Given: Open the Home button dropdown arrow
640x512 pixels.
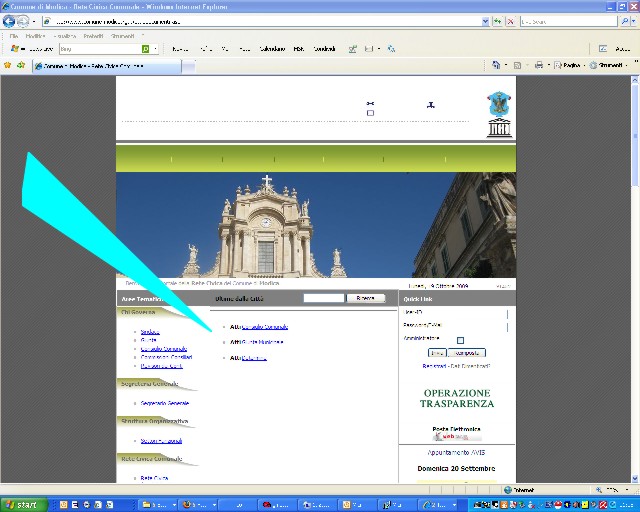Looking at the screenshot, I should coord(506,65).
